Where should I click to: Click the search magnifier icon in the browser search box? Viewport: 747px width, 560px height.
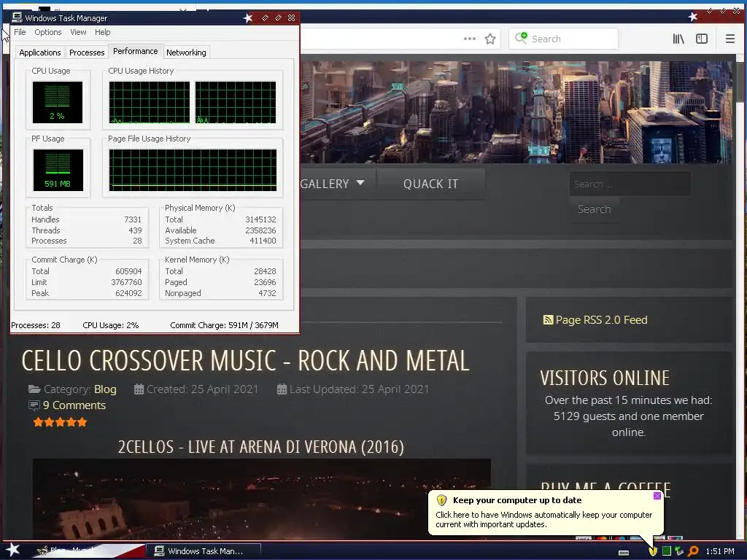[521, 38]
